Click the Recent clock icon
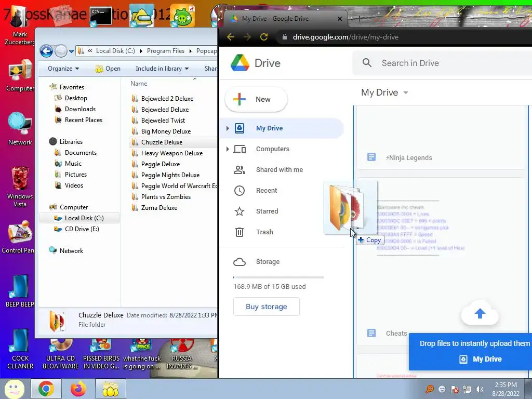Screen dimensions: 532x399 [x=240, y=191]
